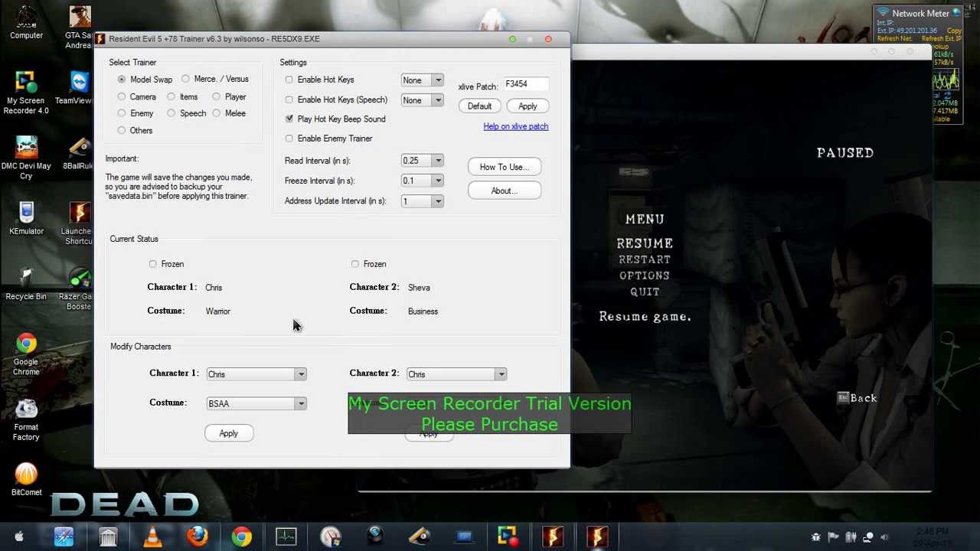Tick Frozen checkbox above Character 2 status
This screenshot has height=551, width=980.
355,264
